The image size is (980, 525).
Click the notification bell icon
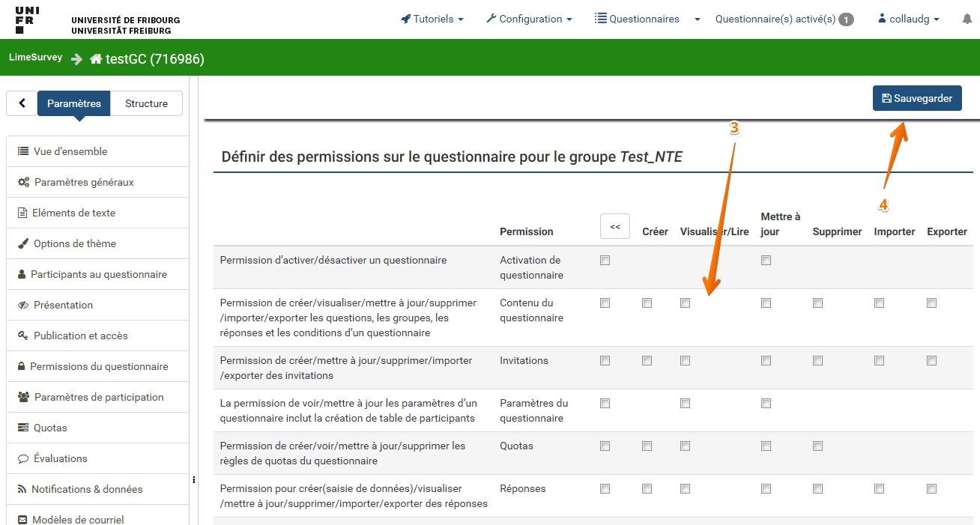pyautogui.click(x=967, y=19)
